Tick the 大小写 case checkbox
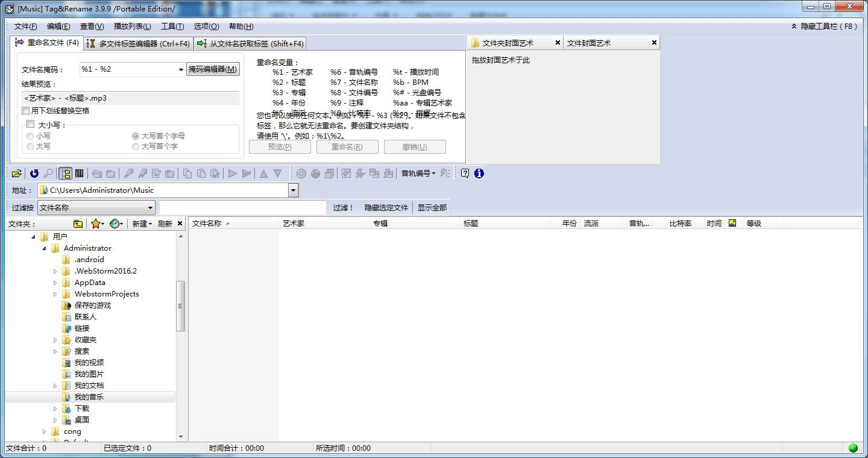The width and height of the screenshot is (868, 458). click(x=30, y=124)
